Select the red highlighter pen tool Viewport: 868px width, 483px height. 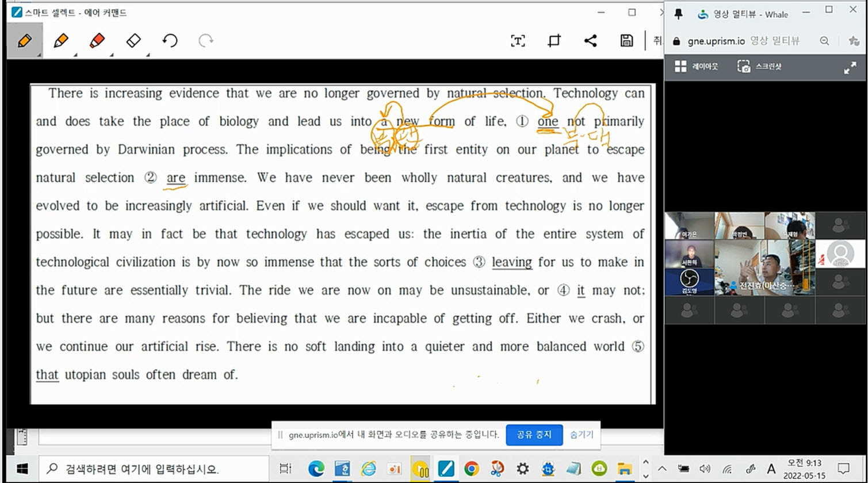point(97,41)
